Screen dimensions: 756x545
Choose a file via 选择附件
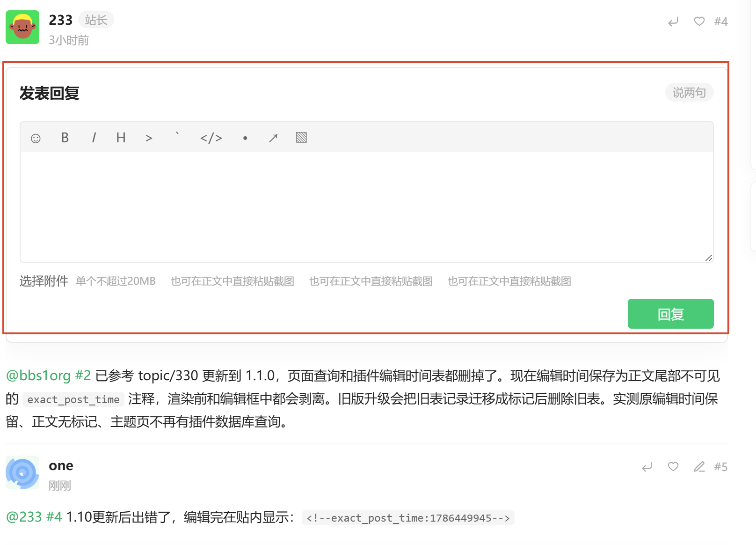coord(44,281)
